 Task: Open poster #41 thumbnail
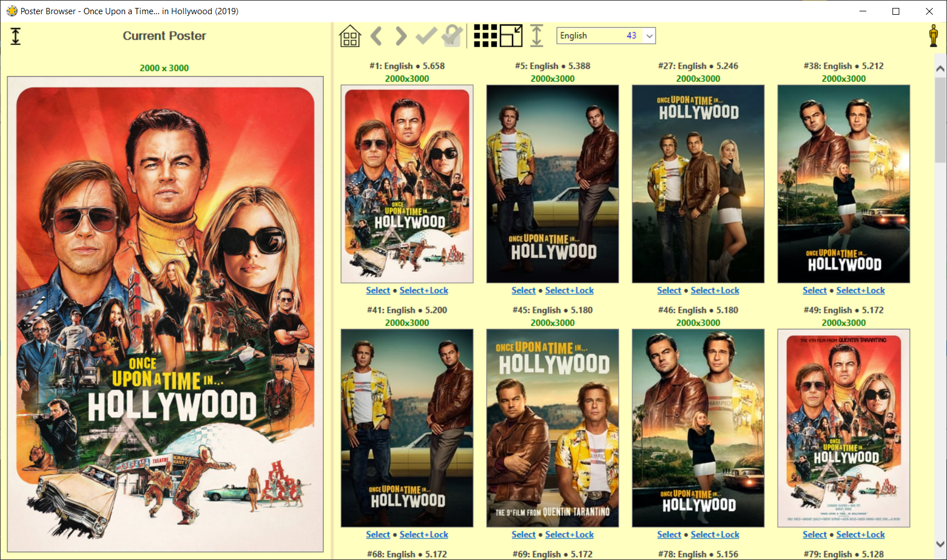pyautogui.click(x=407, y=428)
